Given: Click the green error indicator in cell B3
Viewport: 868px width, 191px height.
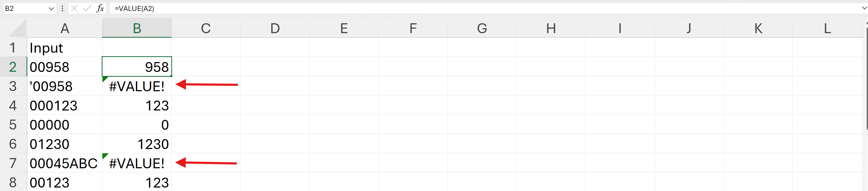Looking at the screenshot, I should click(x=105, y=79).
